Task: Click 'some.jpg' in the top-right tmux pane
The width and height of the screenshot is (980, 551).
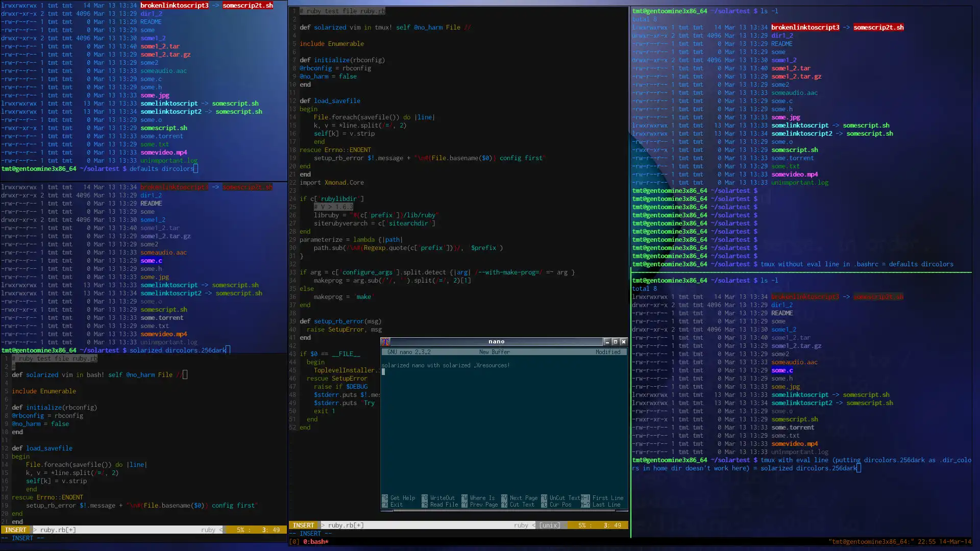Action: [x=786, y=117]
